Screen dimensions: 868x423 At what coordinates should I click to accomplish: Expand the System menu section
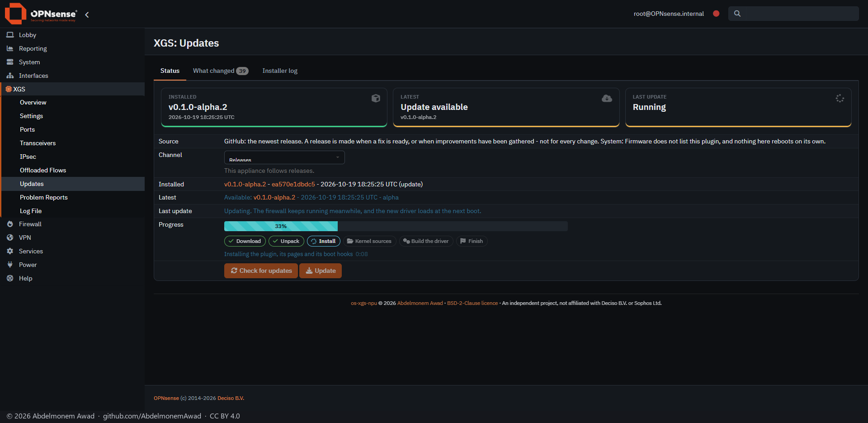coord(72,62)
